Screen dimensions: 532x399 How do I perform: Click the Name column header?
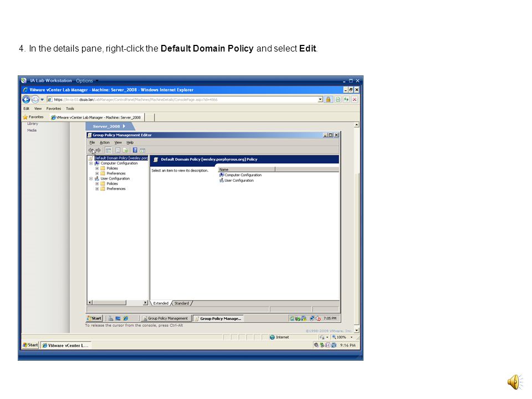246,170
